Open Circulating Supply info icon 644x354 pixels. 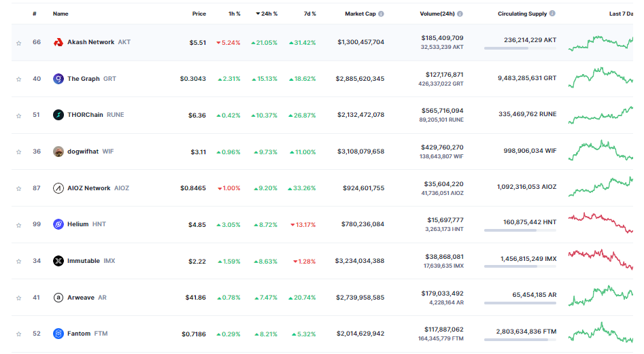point(552,14)
